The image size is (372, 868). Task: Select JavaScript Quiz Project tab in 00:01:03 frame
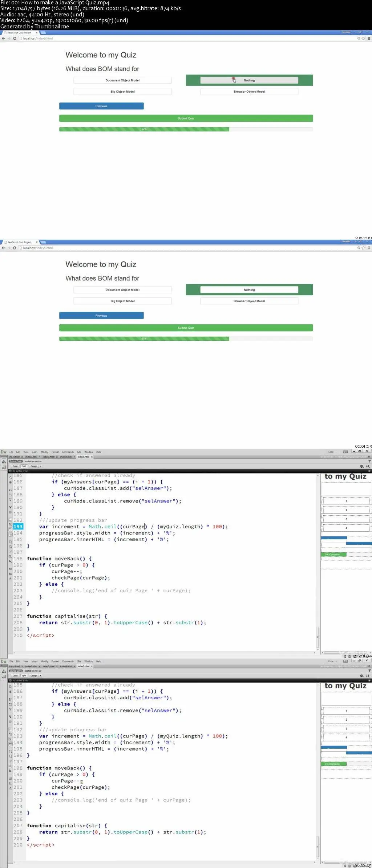click(x=20, y=242)
